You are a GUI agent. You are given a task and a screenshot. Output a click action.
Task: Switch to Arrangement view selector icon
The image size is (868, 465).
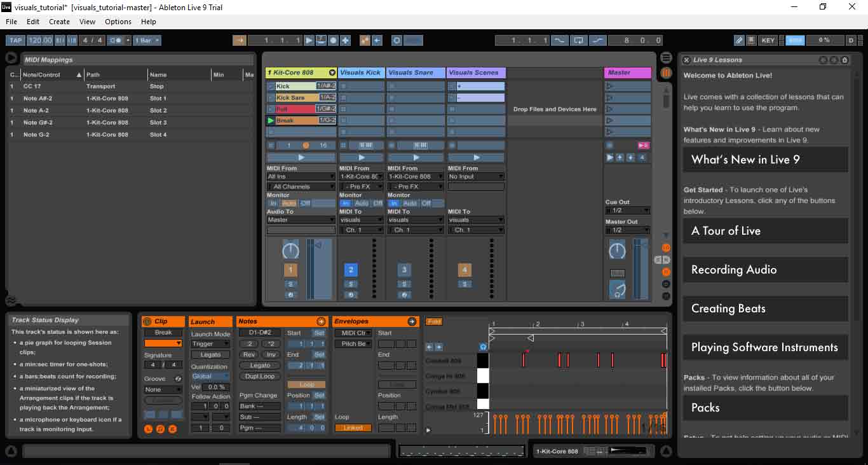(x=666, y=58)
